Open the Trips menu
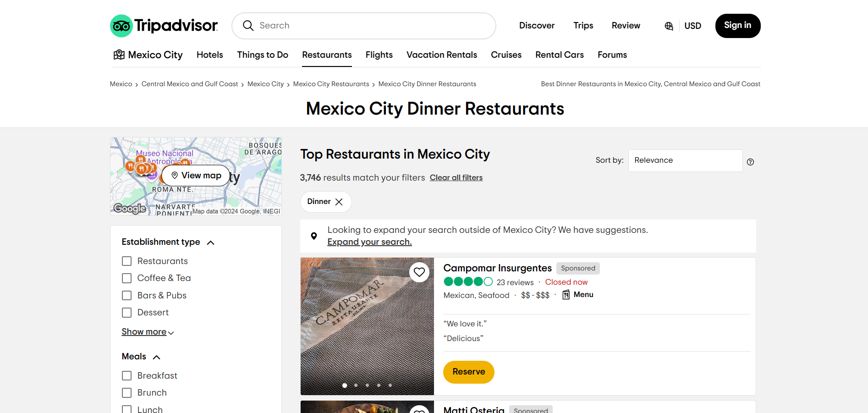Viewport: 868px width, 413px height. pyautogui.click(x=583, y=26)
